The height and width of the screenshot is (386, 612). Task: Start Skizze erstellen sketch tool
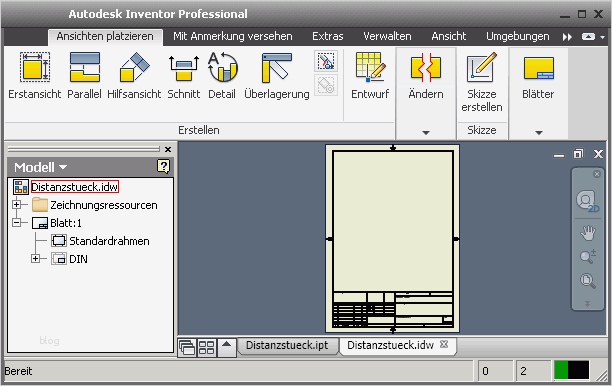click(482, 82)
